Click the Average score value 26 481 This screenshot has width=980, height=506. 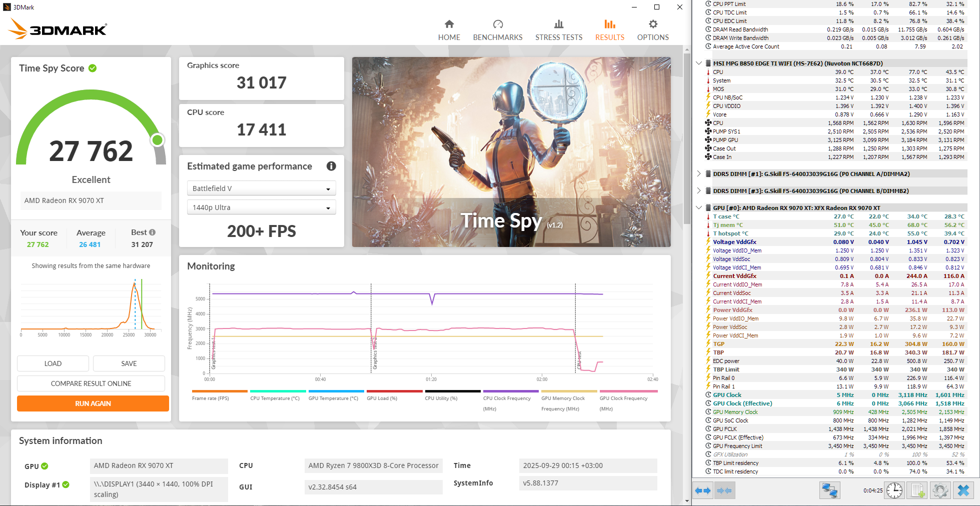90,244
